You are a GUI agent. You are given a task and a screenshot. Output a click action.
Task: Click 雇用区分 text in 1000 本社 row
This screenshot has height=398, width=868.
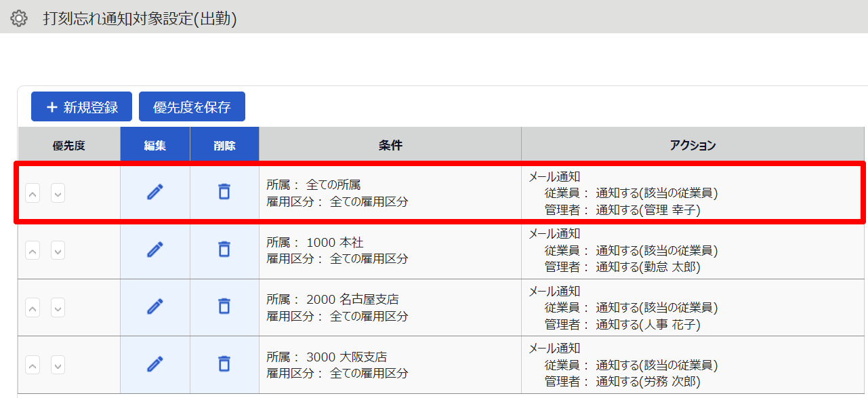click(337, 259)
